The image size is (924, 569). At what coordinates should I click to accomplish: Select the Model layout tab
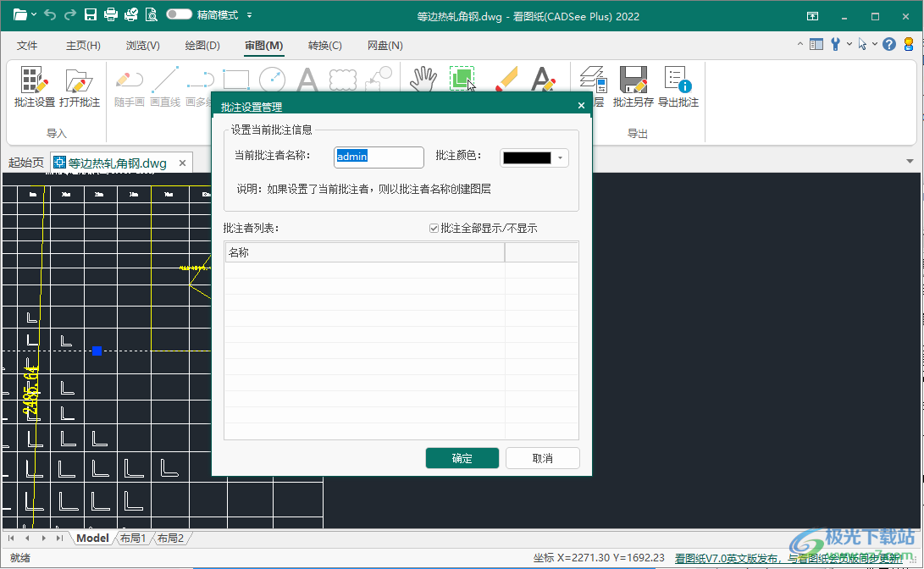(92, 539)
